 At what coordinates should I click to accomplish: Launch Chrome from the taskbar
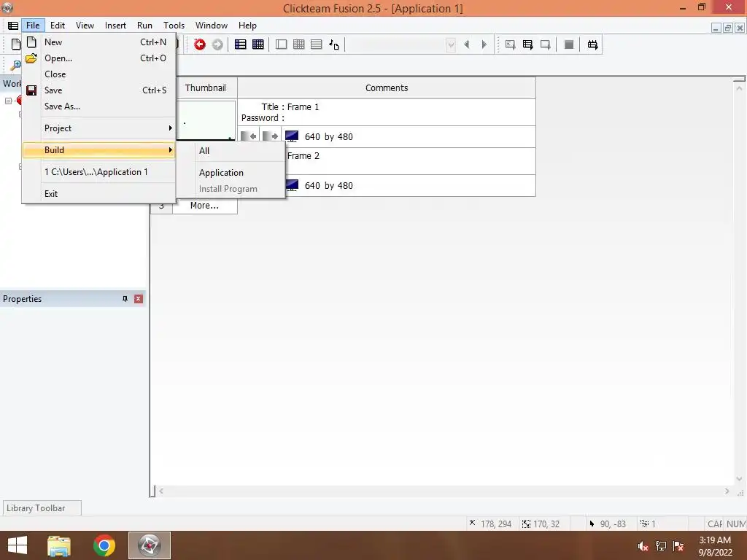click(104, 545)
